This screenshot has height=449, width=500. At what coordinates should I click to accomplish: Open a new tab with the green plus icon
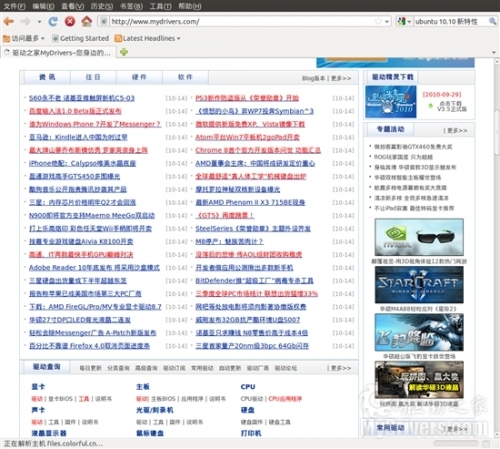124,52
